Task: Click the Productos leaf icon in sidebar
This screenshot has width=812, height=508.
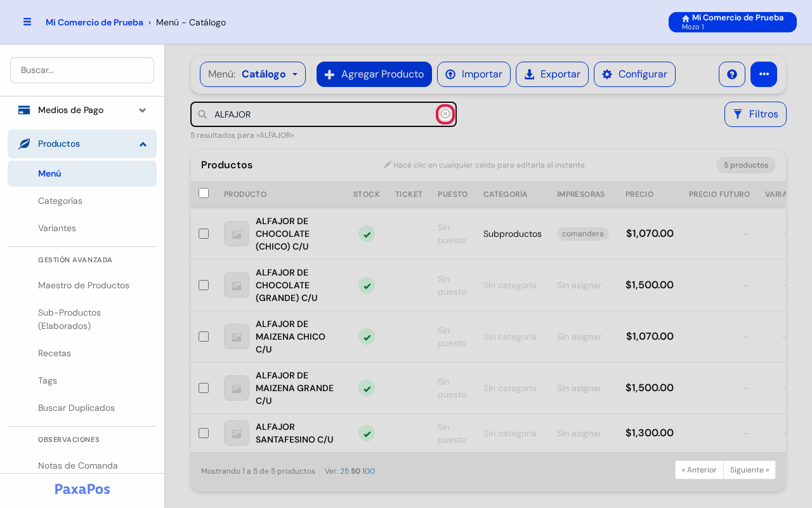Action: [x=24, y=144]
